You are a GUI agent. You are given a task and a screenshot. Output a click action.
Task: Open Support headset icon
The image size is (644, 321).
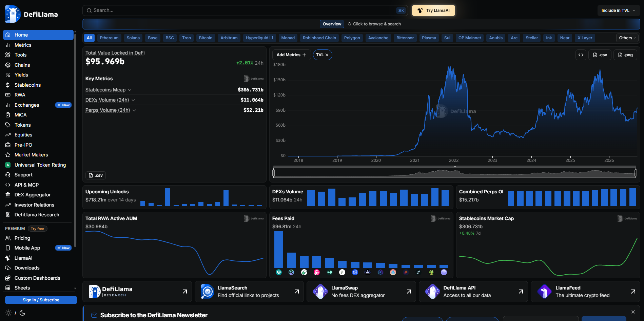8,175
